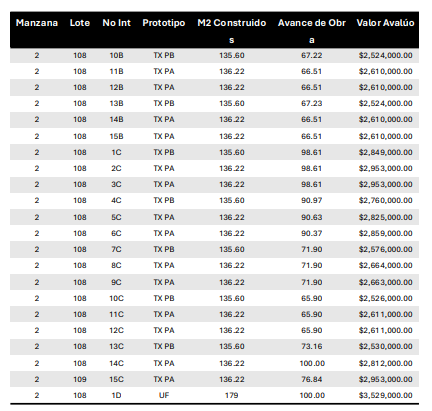Select the Avance value 67.23
Screen dimensions: 432x411
pyautogui.click(x=312, y=103)
